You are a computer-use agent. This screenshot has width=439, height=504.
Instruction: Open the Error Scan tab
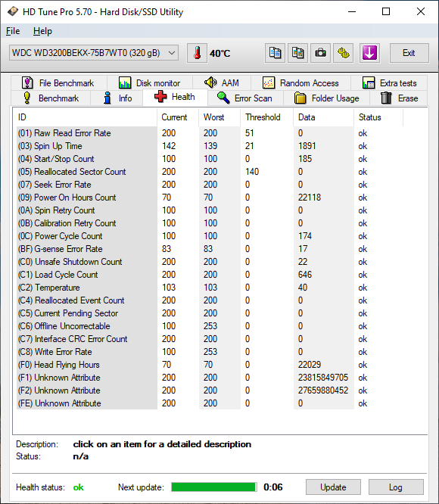click(x=245, y=98)
